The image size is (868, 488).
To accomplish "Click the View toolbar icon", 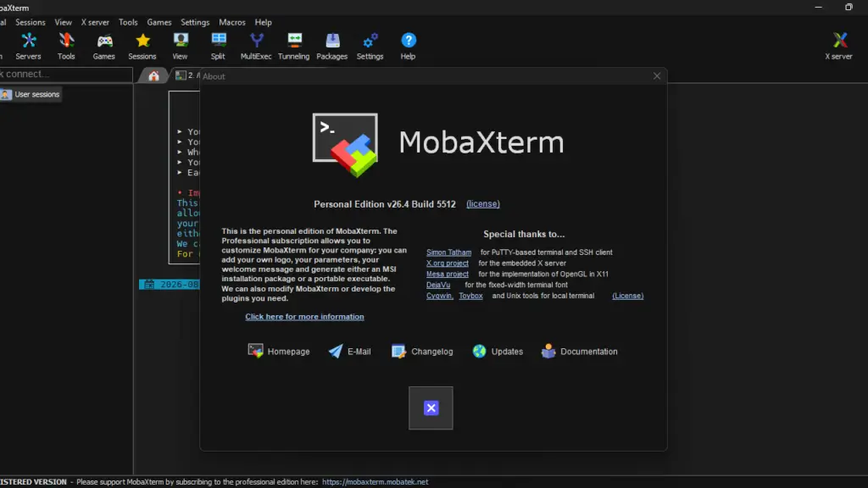I will (180, 41).
